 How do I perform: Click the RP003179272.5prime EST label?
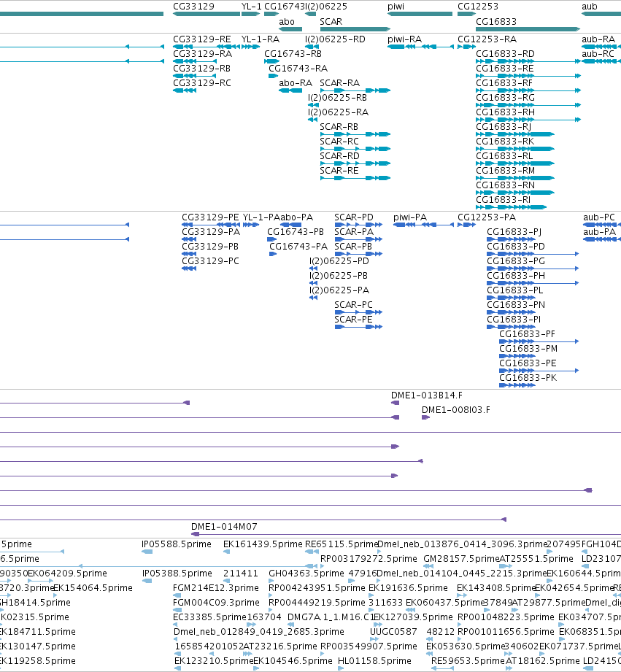coord(369,559)
